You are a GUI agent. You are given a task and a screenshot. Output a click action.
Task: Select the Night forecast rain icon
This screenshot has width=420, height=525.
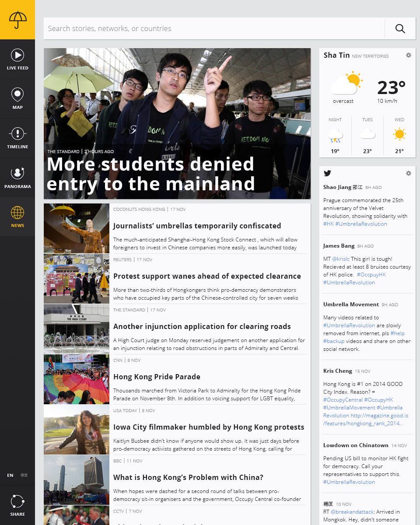(x=335, y=135)
